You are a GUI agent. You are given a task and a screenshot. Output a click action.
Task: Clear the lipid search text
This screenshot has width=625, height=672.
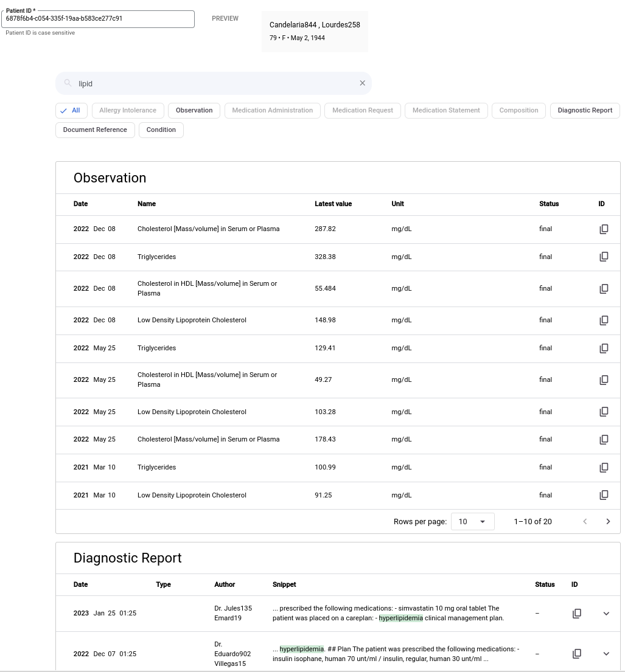coord(362,83)
